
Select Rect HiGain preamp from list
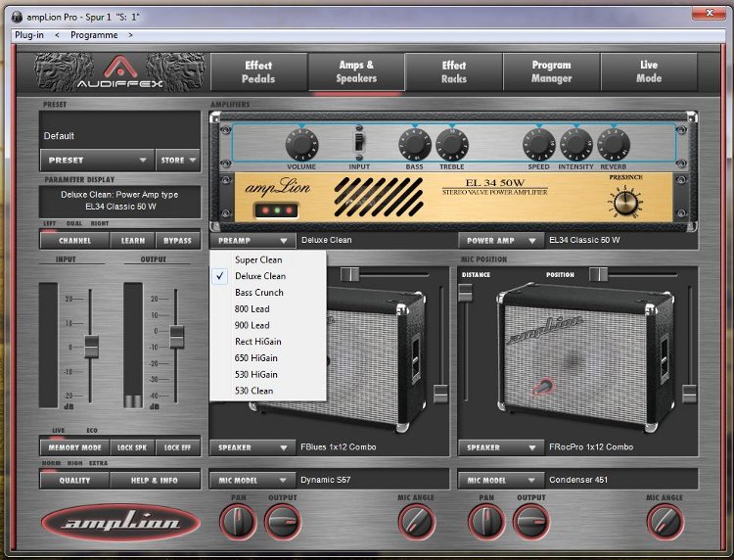(268, 342)
